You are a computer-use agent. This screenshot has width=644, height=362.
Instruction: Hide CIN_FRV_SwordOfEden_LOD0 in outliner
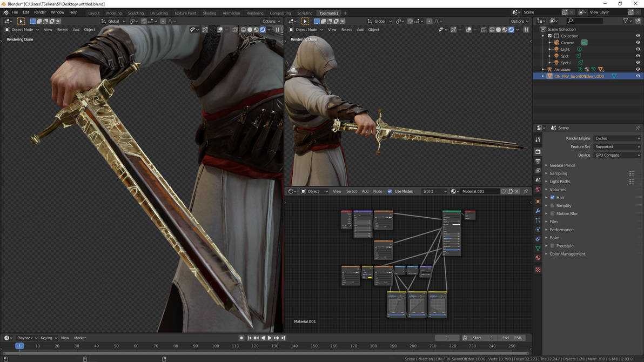[638, 76]
